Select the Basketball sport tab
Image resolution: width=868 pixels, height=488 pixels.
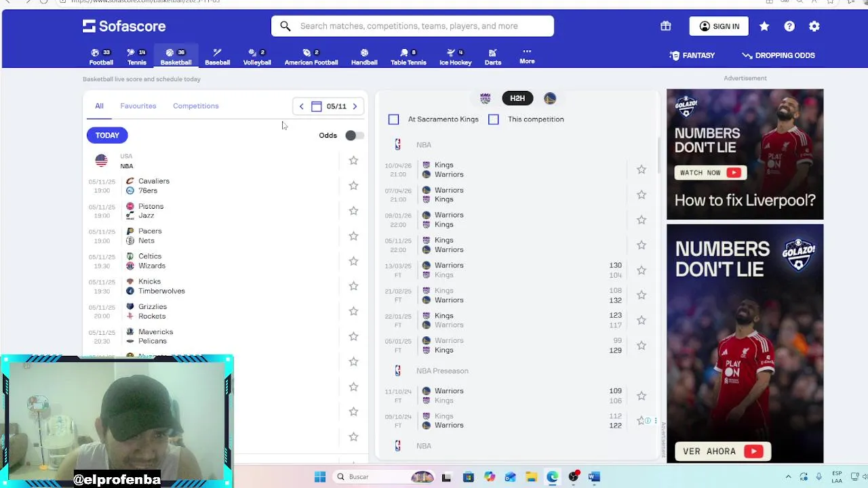pyautogui.click(x=176, y=57)
